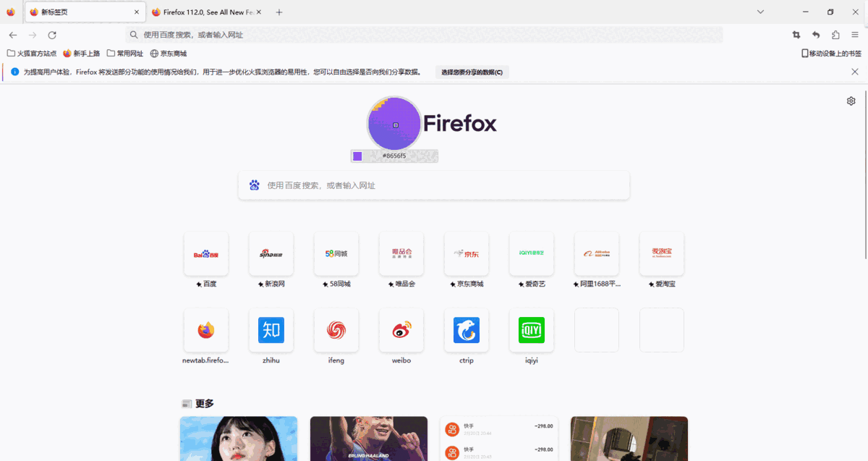868x461 pixels.
Task: Expand the 更多 section
Action: tap(204, 403)
